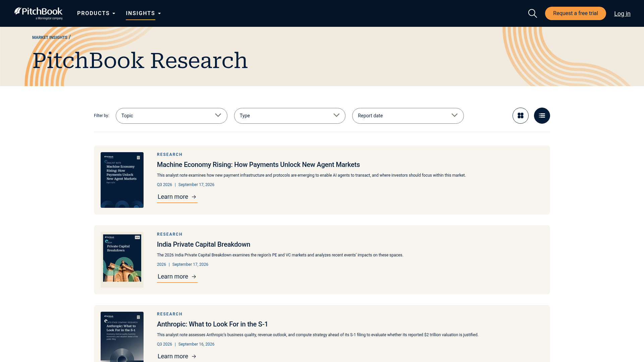Viewport: 644px width, 362px height.
Task: Click the Log in link
Action: [x=622, y=14]
